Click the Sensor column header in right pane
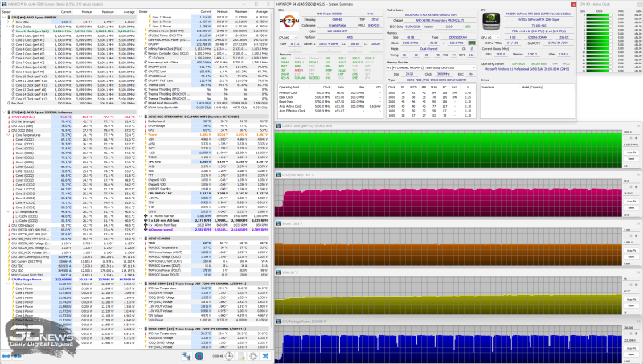Screen dimensions: 643x364 tap(164, 12)
